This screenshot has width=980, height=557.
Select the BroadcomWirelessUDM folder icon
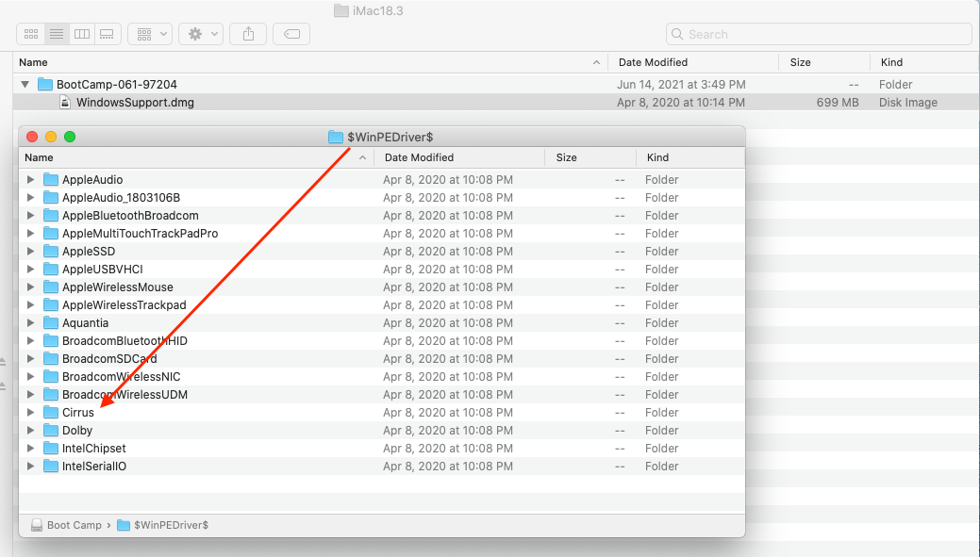click(51, 395)
